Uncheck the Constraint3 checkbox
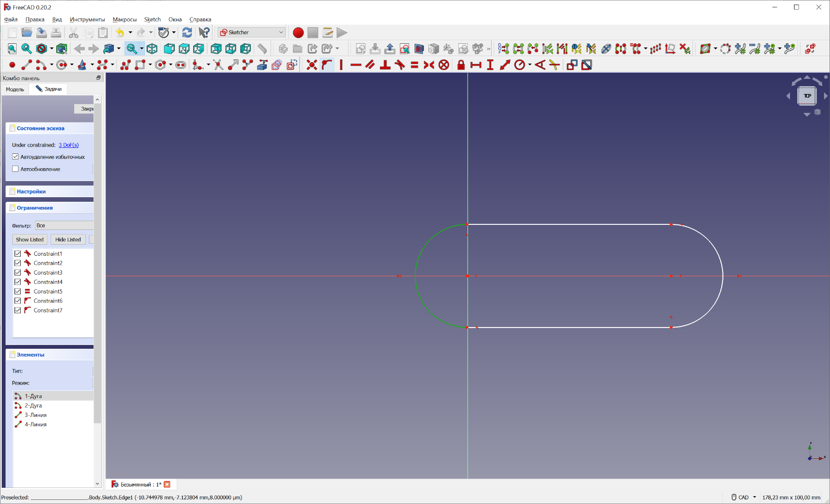This screenshot has width=830, height=504. pyautogui.click(x=18, y=272)
